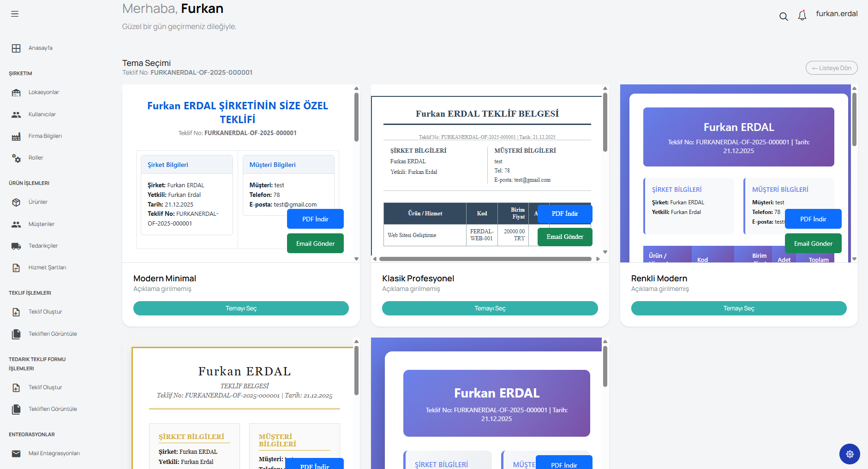Pick Renkli Modern theme with Temayı Seç
The height and width of the screenshot is (469, 868).
pos(739,309)
